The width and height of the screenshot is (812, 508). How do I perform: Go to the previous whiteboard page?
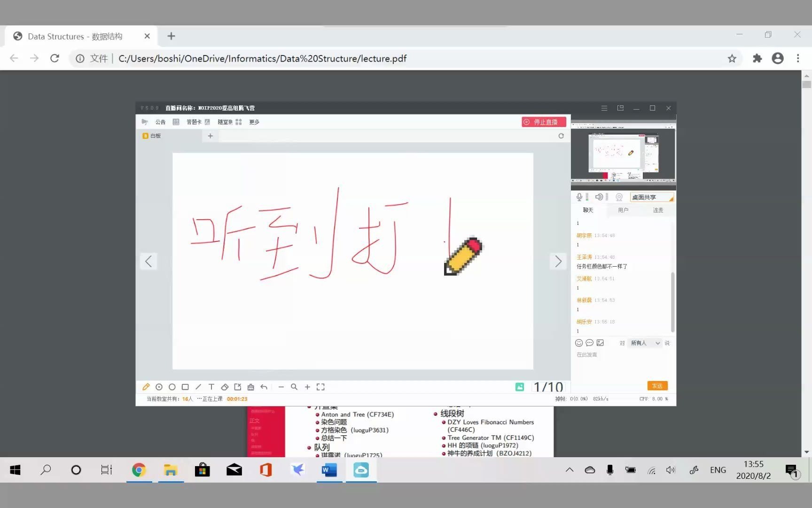(x=148, y=261)
